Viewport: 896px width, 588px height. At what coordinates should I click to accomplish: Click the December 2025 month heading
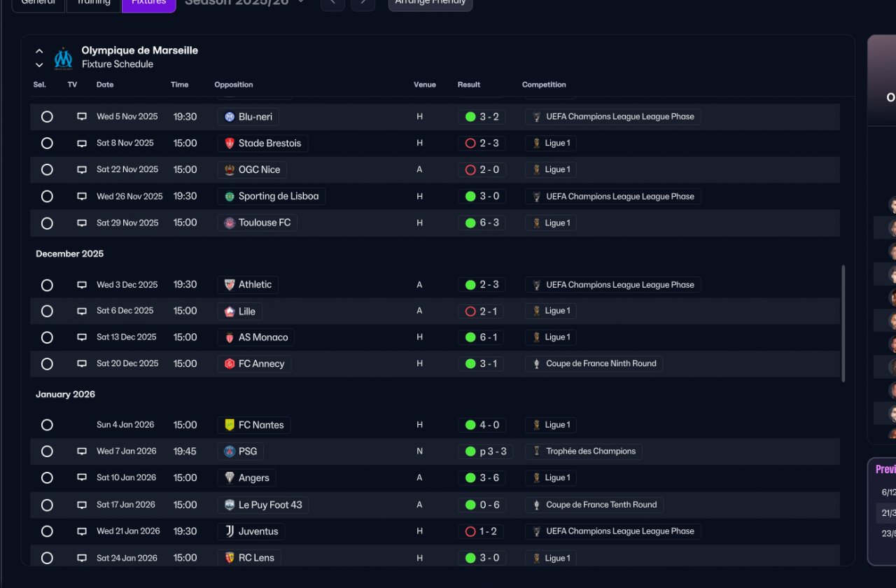pos(70,254)
